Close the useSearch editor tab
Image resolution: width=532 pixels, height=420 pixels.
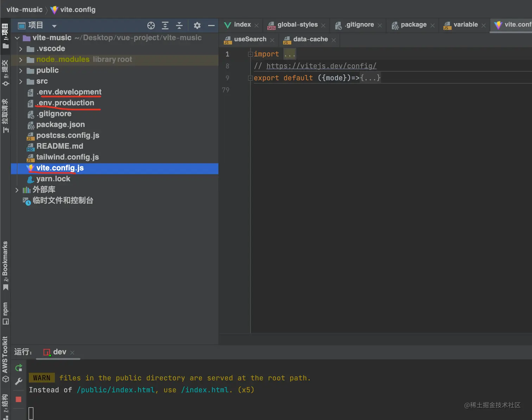point(272,40)
